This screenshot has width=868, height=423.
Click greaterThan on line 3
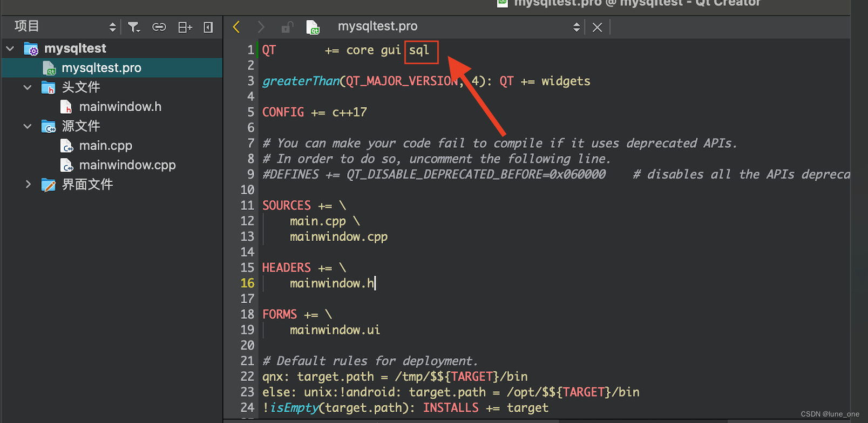pos(301,81)
